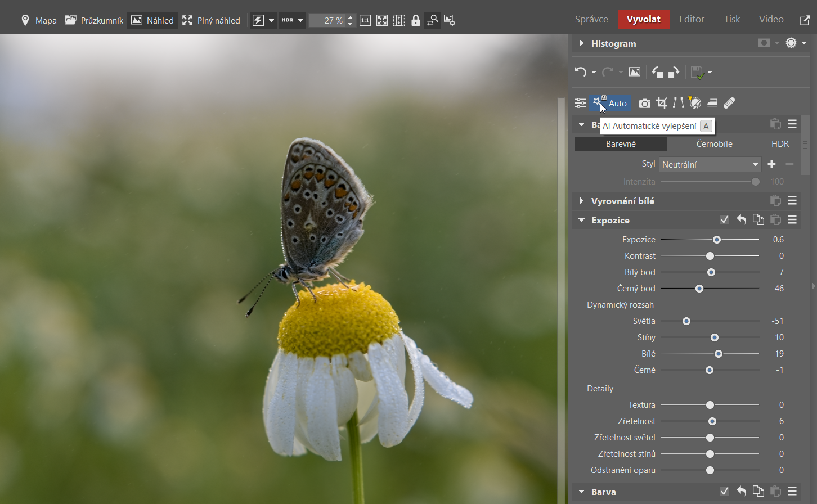The width and height of the screenshot is (817, 504).
Task: Click the undo arrow icon
Action: click(x=581, y=72)
